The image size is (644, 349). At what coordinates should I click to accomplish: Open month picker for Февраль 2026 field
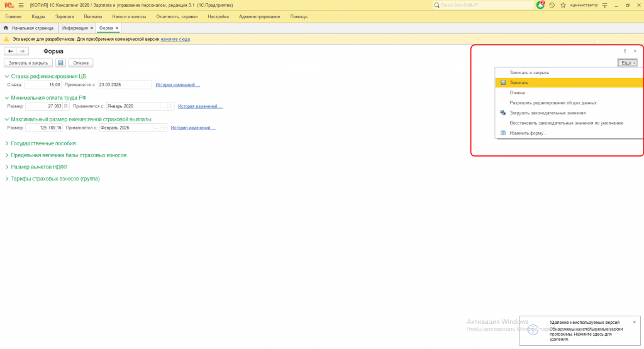(156, 128)
